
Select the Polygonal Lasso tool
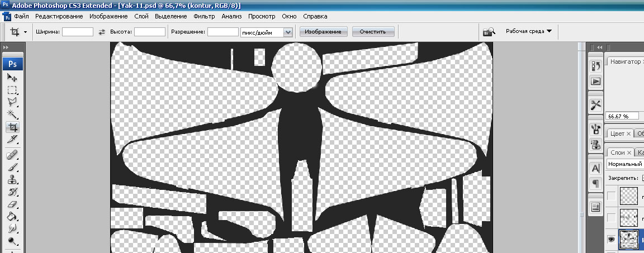[x=12, y=102]
